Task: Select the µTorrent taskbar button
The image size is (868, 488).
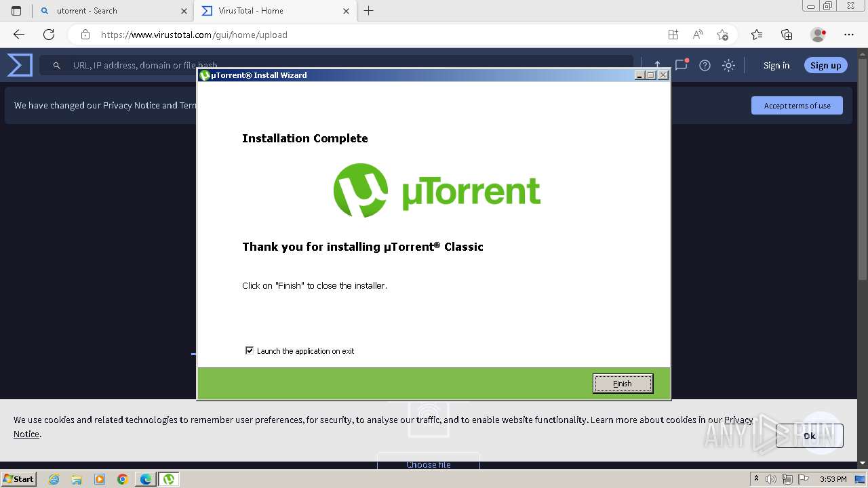Action: click(x=168, y=479)
